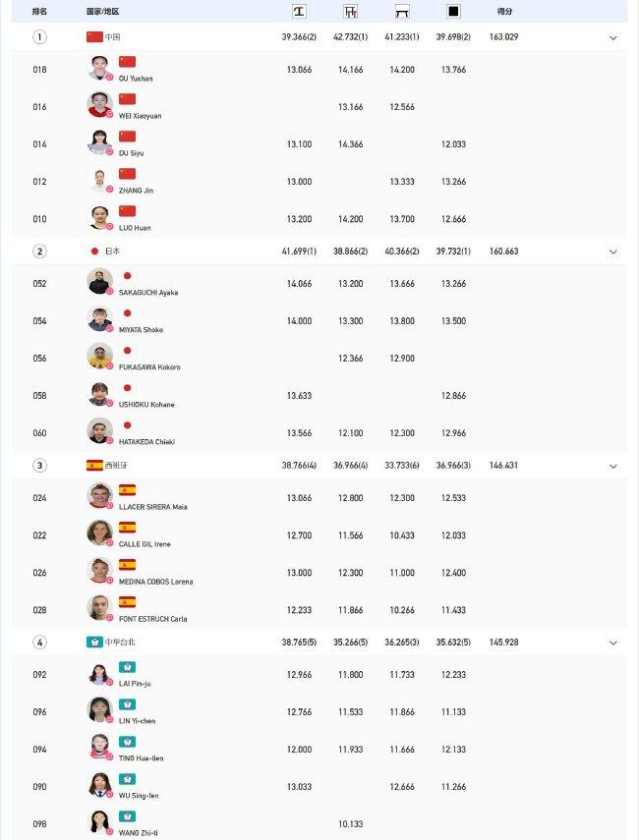
Task: Click Japan's flag dot beside 日本
Action: tap(95, 251)
